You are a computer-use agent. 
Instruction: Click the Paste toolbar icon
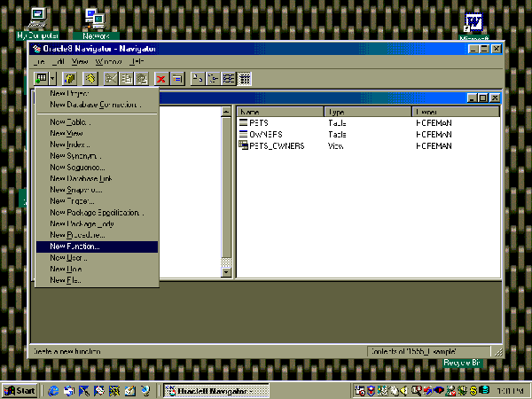pyautogui.click(x=142, y=79)
